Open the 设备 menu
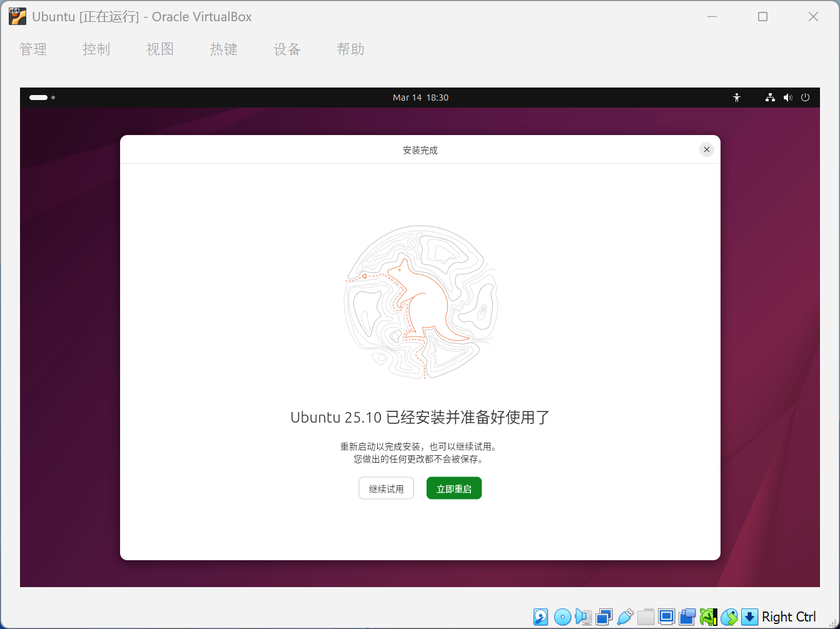This screenshot has height=629, width=840. point(287,49)
